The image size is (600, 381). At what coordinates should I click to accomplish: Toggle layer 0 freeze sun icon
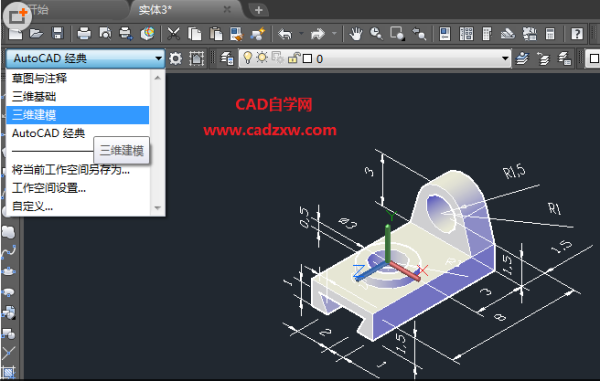click(262, 58)
